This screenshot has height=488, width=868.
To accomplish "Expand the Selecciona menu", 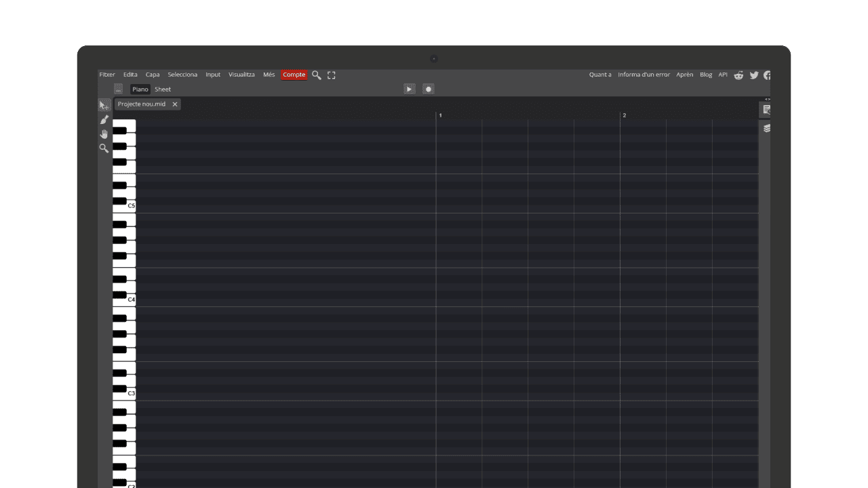I will tap(182, 75).
